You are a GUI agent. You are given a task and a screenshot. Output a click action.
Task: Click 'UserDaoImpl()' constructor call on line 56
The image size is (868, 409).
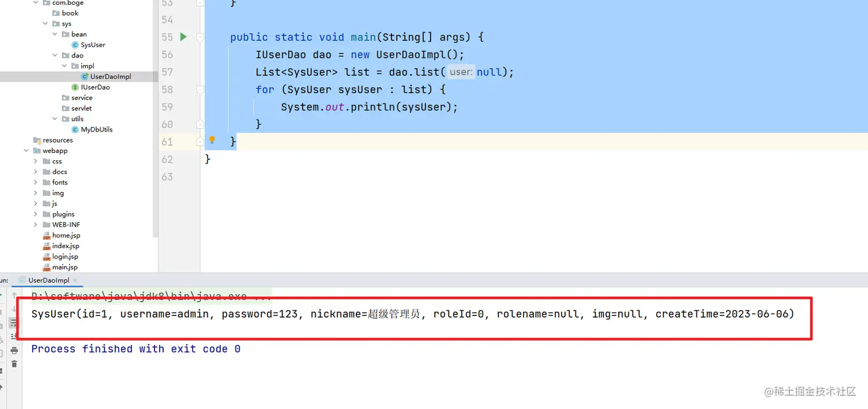pyautogui.click(x=416, y=55)
